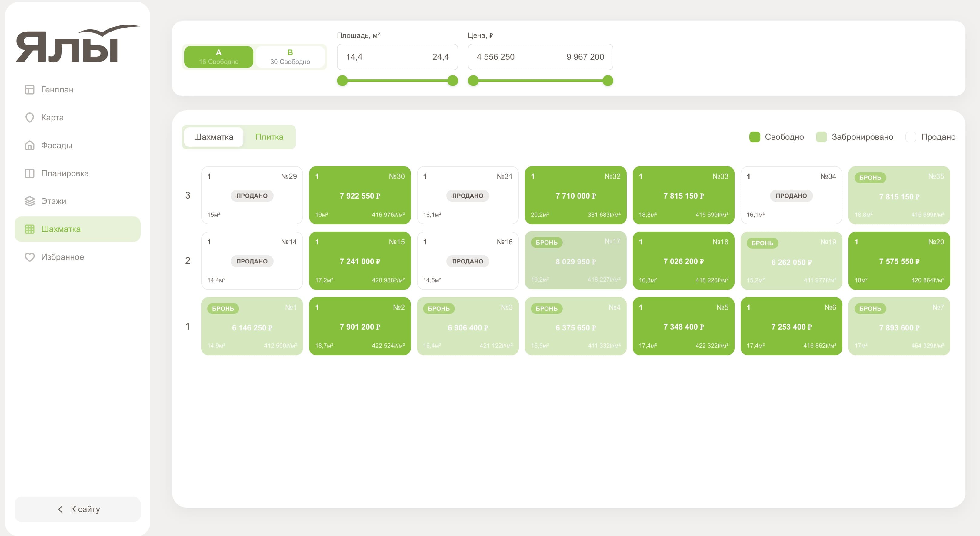Click the maximum area slider handle
Viewport: 980px width, 536px height.
452,81
